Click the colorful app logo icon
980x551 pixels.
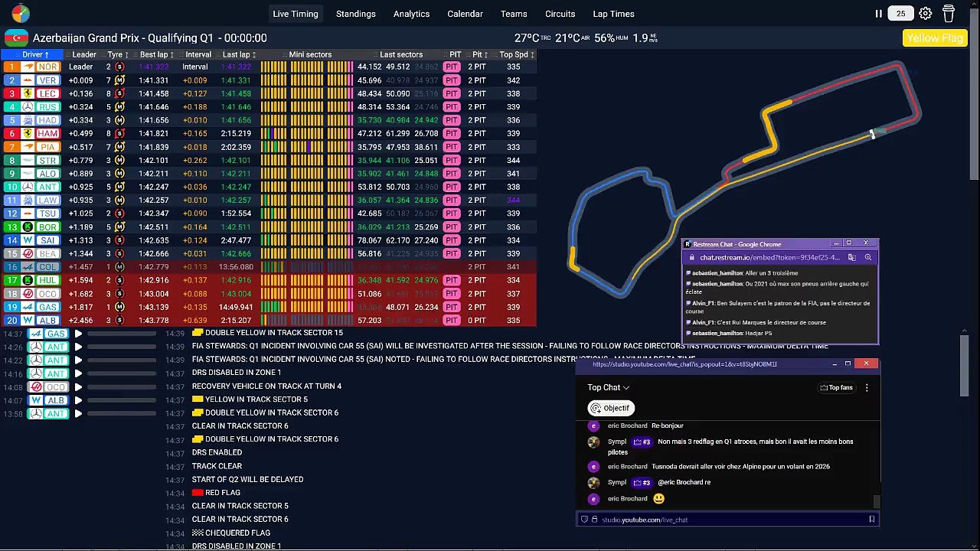point(21,13)
